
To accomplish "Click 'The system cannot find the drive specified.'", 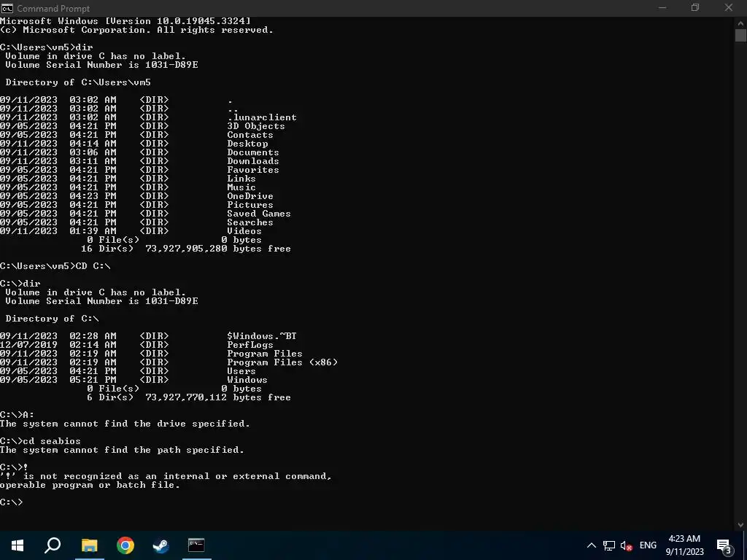I will [125, 424].
